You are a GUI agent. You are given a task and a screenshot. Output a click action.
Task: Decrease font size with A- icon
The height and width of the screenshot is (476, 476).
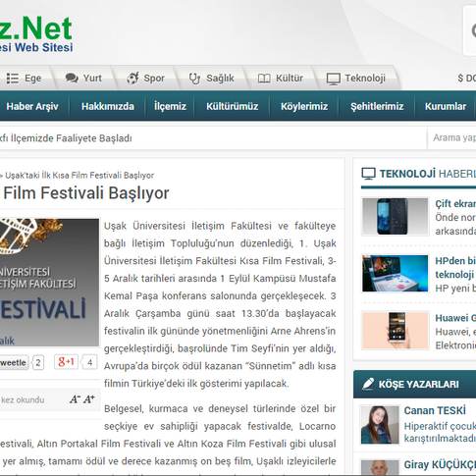pos(75,399)
